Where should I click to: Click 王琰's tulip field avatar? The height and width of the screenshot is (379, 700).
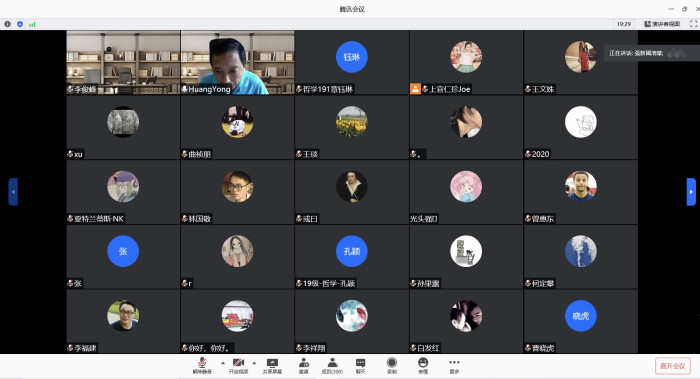point(352,121)
